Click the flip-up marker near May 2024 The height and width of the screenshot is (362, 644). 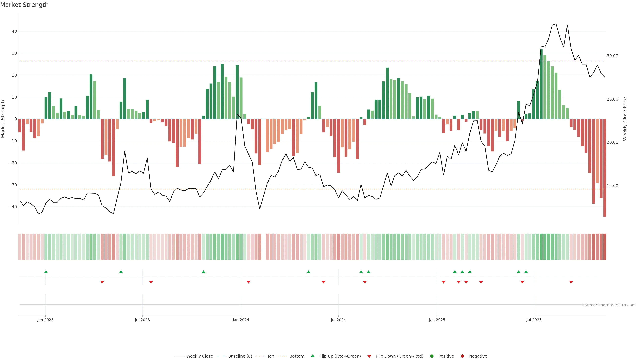(309, 272)
